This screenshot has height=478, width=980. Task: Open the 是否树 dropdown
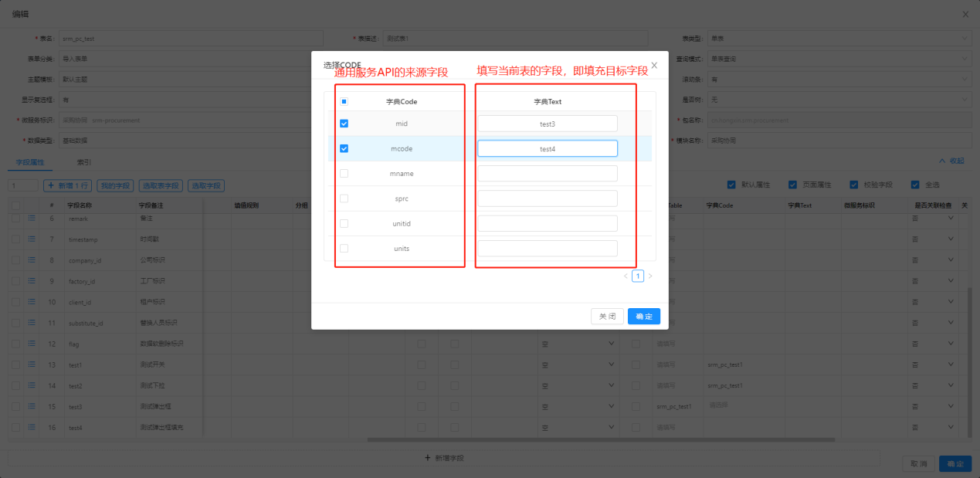pyautogui.click(x=839, y=100)
